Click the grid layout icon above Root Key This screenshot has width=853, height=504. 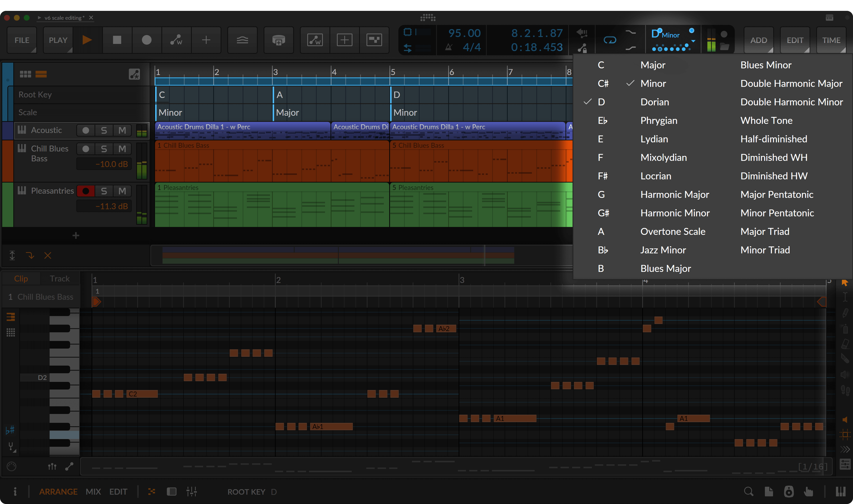(25, 74)
